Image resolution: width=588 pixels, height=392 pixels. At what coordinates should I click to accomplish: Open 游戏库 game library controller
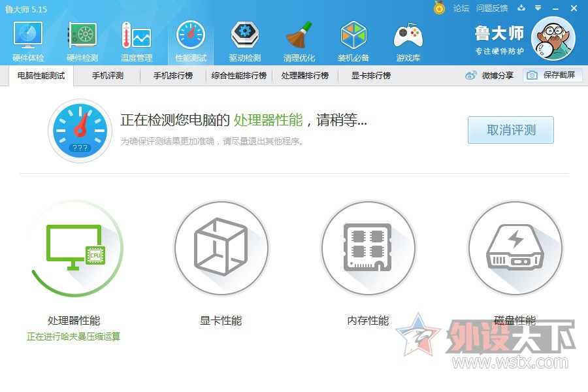[408, 42]
